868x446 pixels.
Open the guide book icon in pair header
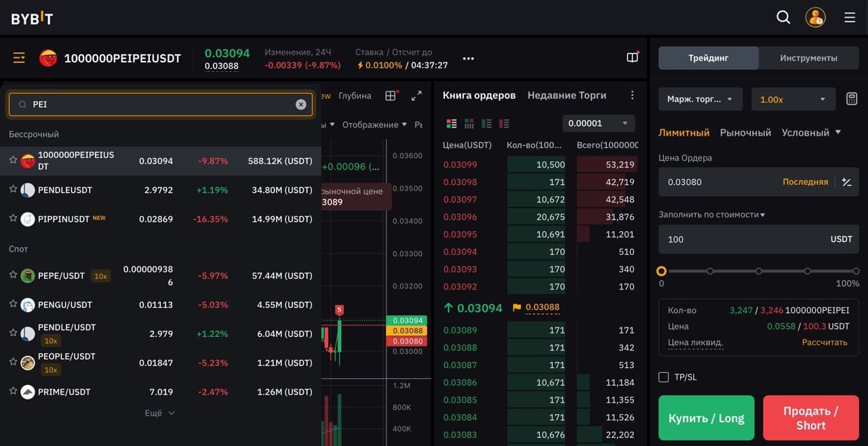click(633, 58)
